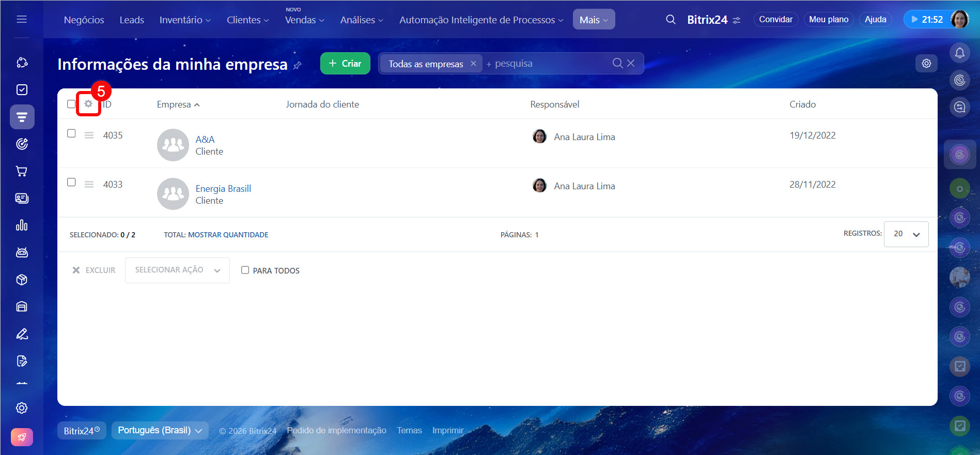Click the grid settings gear next to ID
Screen dimensions: 980x455
(x=88, y=104)
